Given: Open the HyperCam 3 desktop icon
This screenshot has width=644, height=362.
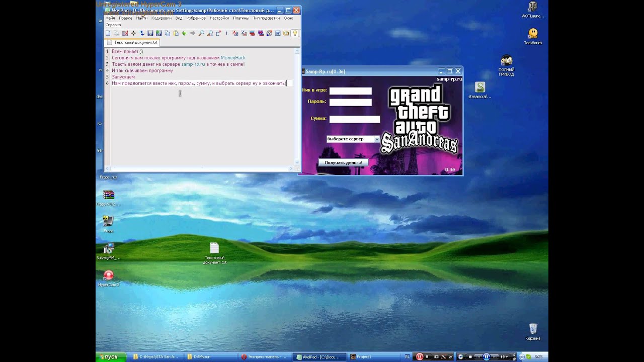Looking at the screenshot, I should tap(108, 278).
